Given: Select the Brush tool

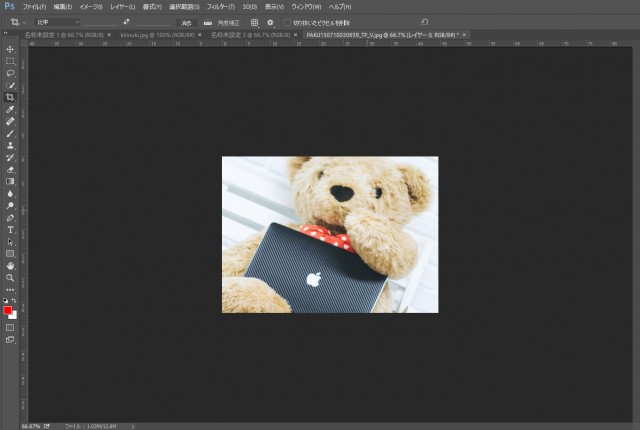Looking at the screenshot, I should tap(10, 133).
